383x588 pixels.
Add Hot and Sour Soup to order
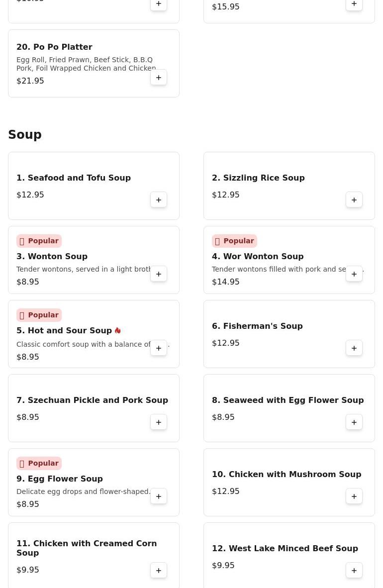click(x=159, y=348)
